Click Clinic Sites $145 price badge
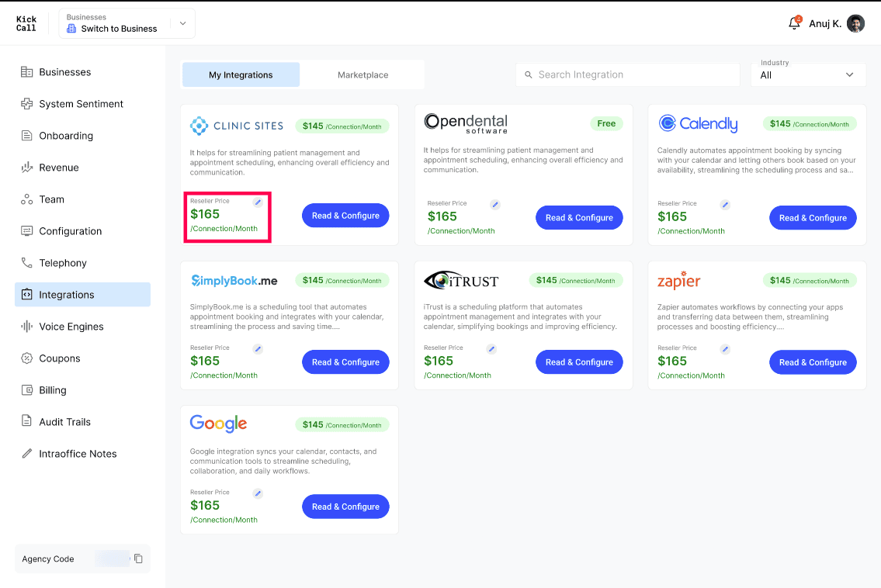The width and height of the screenshot is (881, 588). tap(342, 126)
